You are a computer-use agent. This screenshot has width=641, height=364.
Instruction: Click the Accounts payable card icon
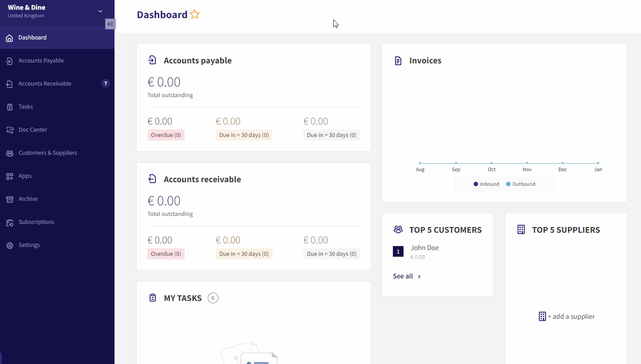tap(152, 60)
